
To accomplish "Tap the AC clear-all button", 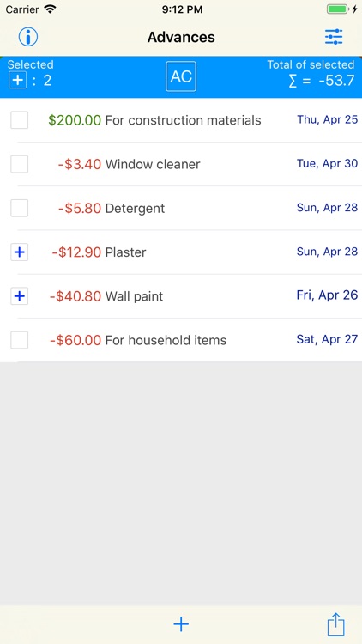I will pyautogui.click(x=181, y=76).
